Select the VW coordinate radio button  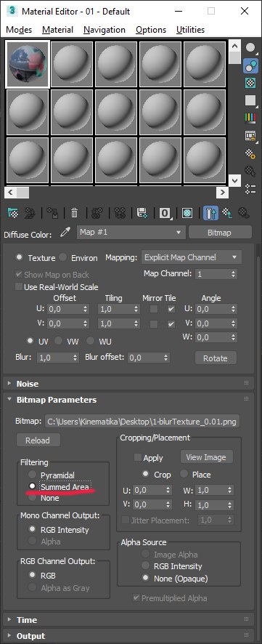pos(59,341)
